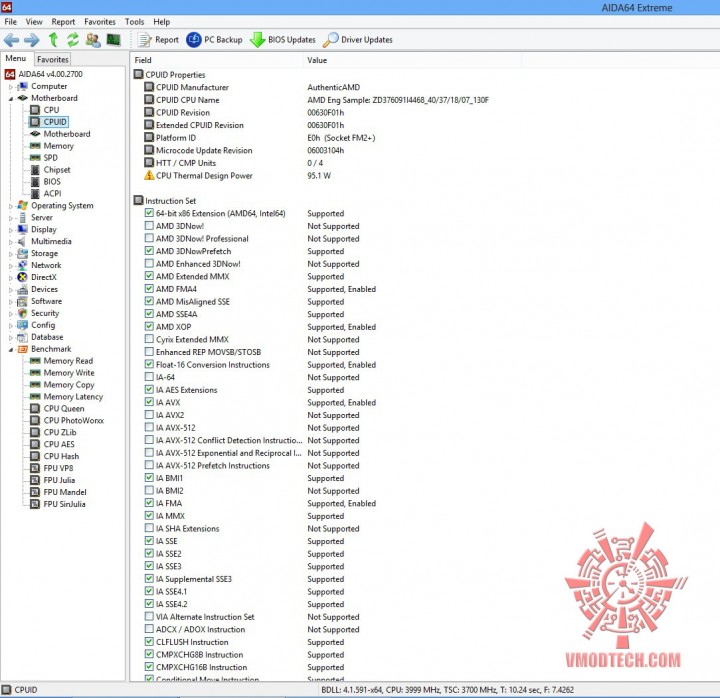Open the users manage icon in toolbar
Screen dimensions: 720x698
coord(93,40)
